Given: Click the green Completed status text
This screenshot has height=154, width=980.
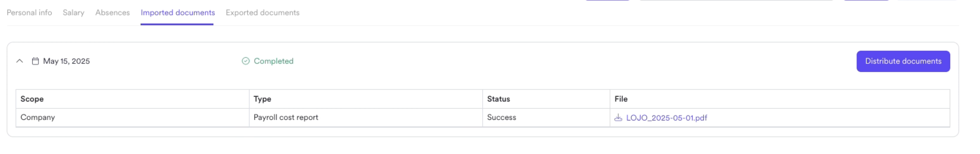Looking at the screenshot, I should (274, 61).
